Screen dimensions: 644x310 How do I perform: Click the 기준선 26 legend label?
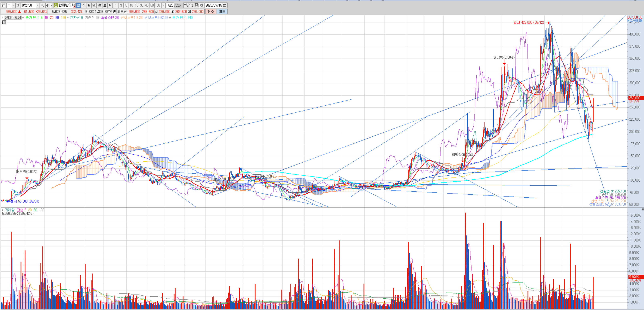[92, 18]
